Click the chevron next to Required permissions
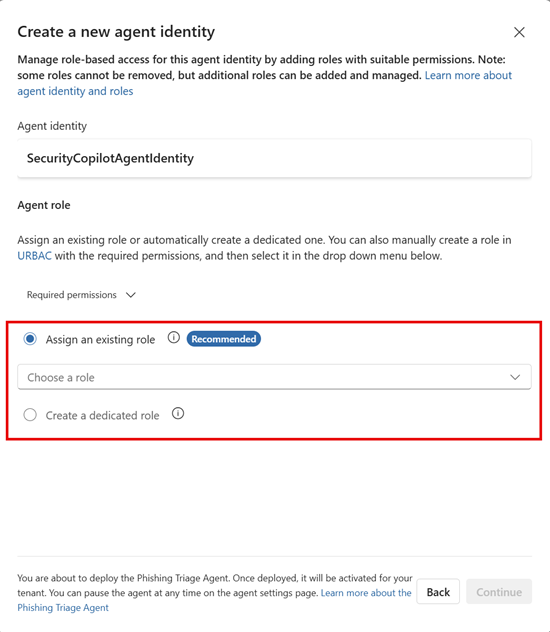 131,295
